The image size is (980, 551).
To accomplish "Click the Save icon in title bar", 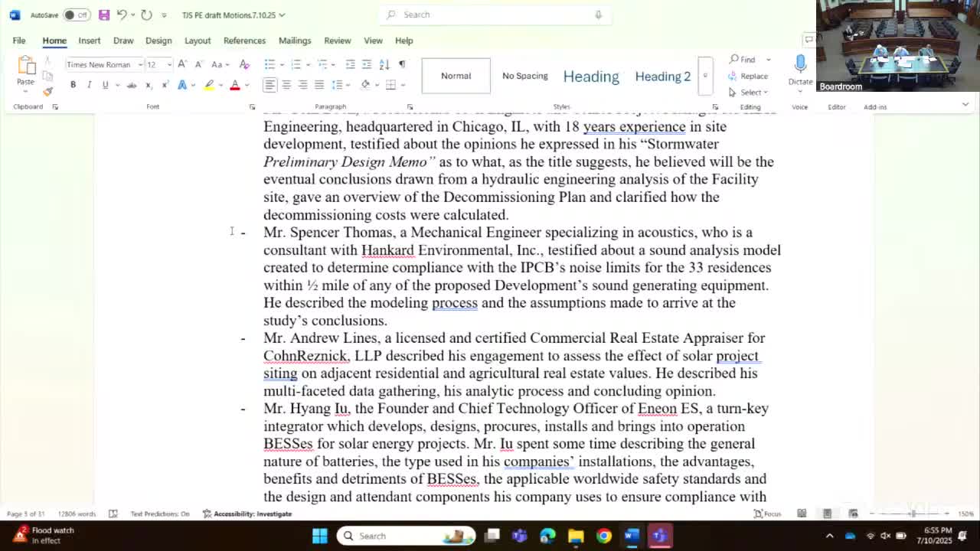I will point(104,15).
